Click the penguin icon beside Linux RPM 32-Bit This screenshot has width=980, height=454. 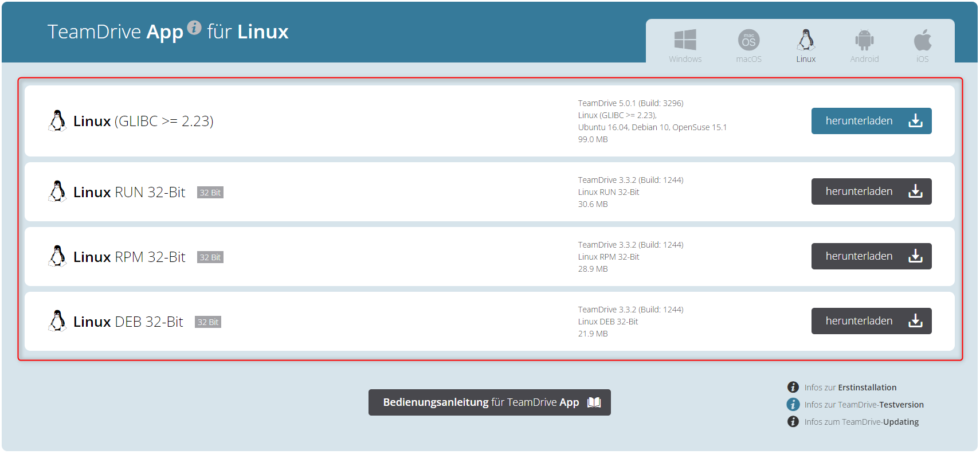[x=57, y=256]
